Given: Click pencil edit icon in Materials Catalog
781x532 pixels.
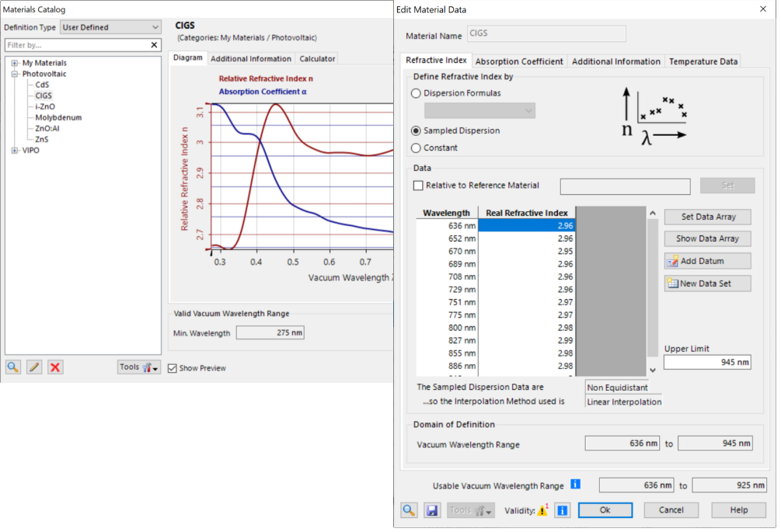Looking at the screenshot, I should pos(34,367).
